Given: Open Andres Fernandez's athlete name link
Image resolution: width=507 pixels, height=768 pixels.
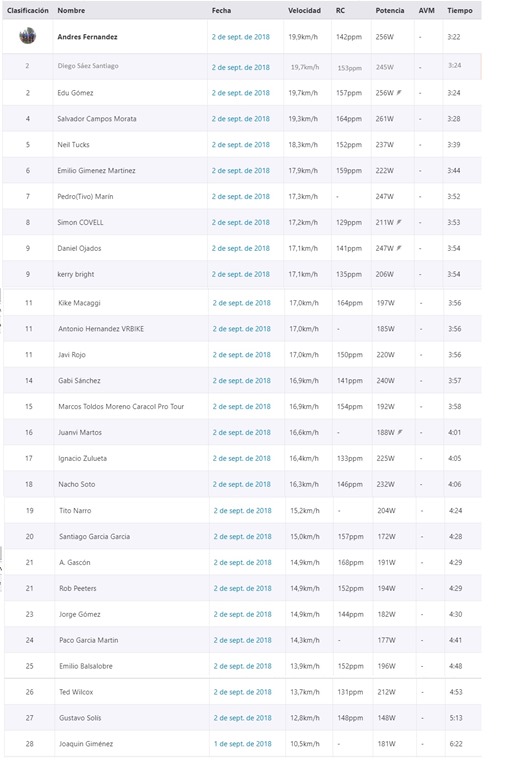Looking at the screenshot, I should click(87, 37).
